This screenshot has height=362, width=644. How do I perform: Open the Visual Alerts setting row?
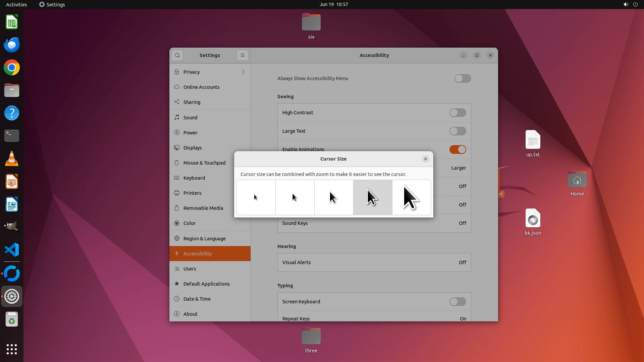(x=374, y=262)
